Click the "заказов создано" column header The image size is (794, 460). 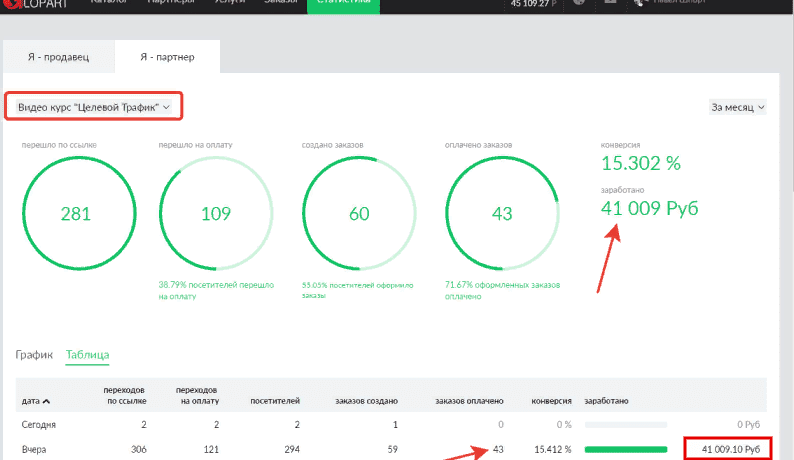click(x=366, y=401)
